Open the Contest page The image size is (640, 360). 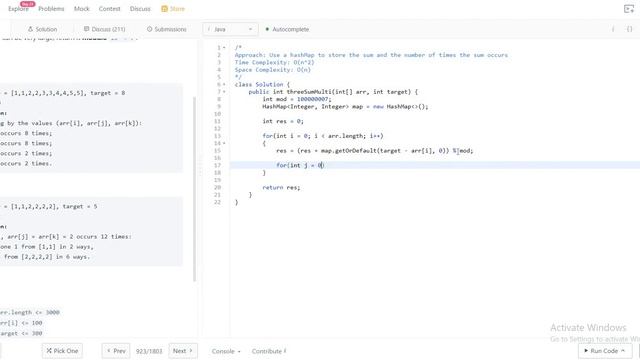(x=109, y=9)
